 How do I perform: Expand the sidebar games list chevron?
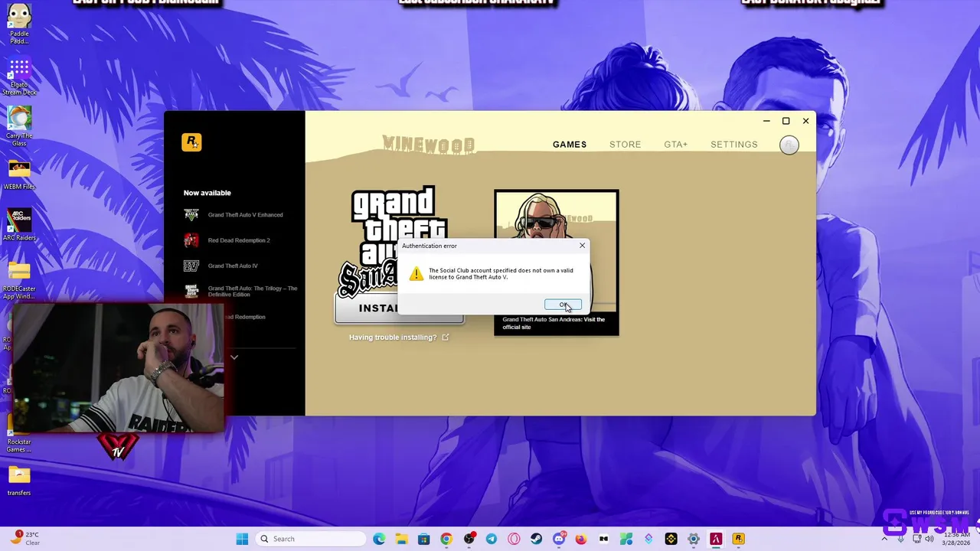click(234, 357)
